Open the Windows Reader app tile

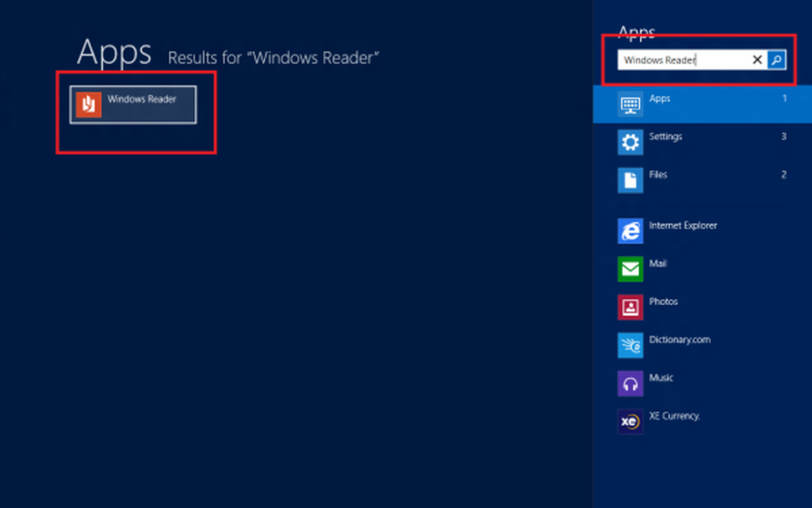[133, 105]
